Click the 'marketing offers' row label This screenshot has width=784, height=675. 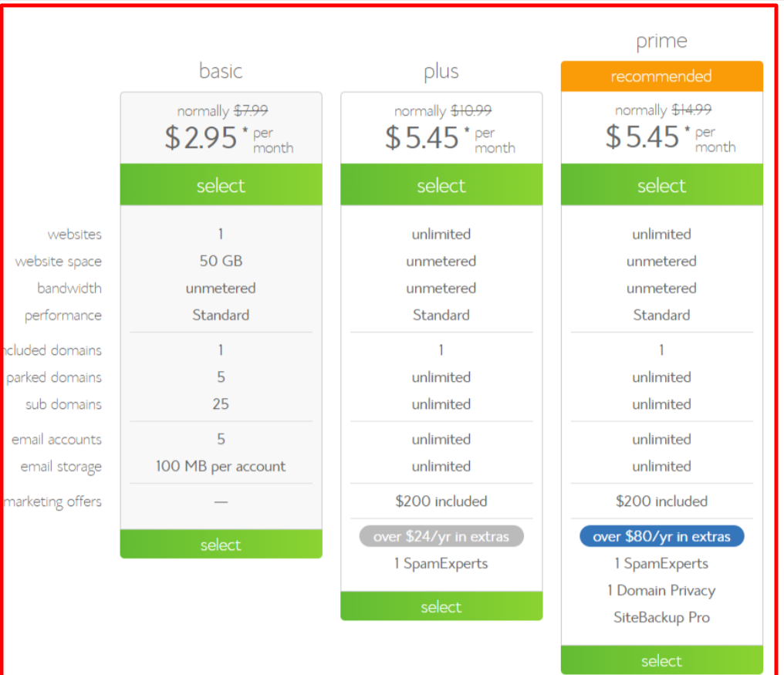pyautogui.click(x=52, y=501)
